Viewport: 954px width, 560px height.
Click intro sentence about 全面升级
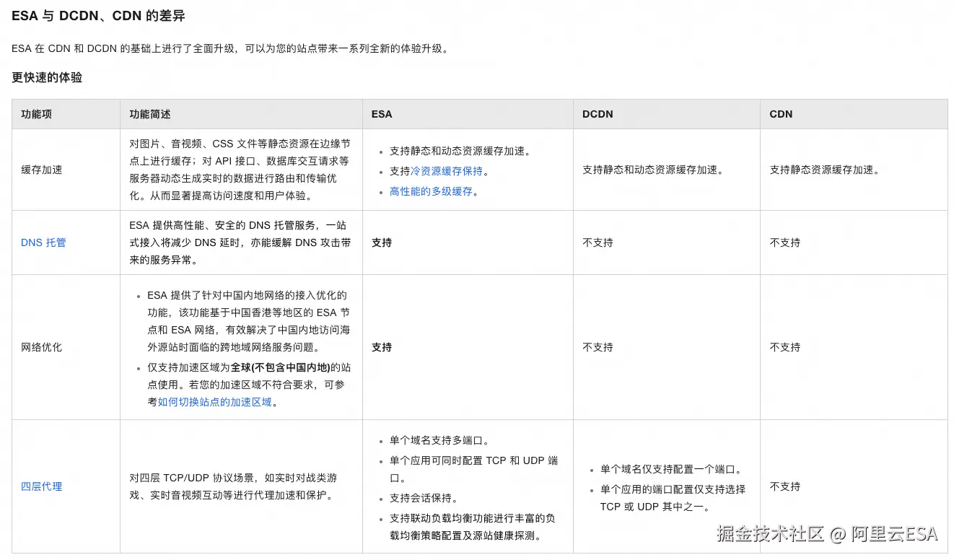click(x=230, y=48)
